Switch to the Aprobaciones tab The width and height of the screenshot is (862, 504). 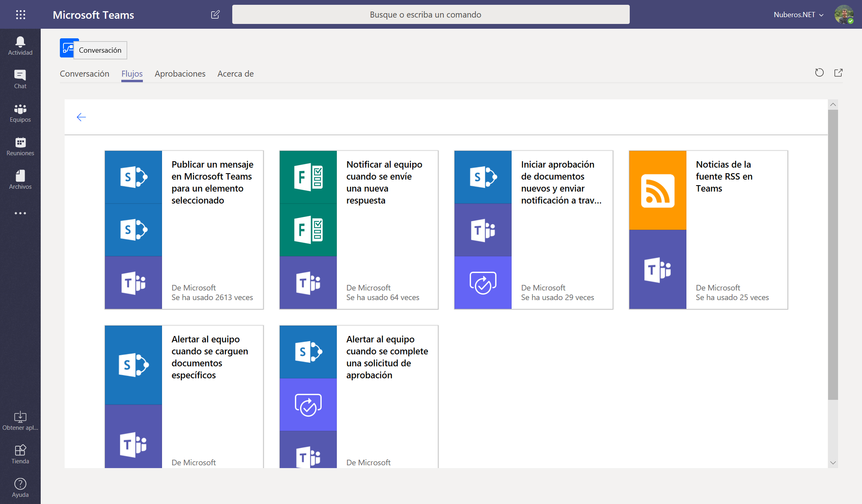[x=180, y=73]
